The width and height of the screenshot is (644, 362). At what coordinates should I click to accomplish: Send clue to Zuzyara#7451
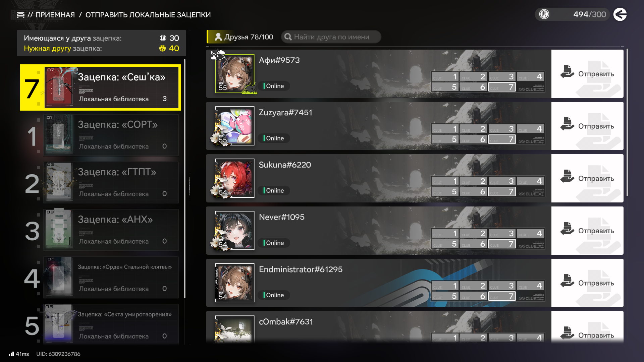pos(587,126)
